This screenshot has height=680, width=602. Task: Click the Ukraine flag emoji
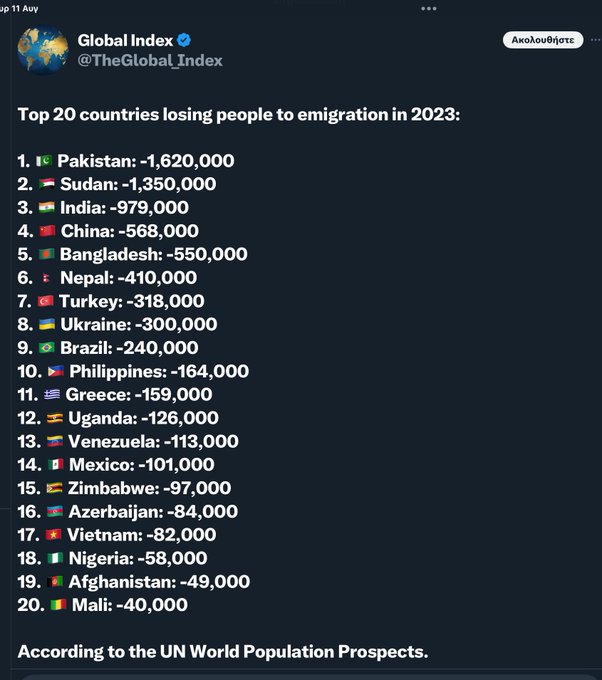coord(47,324)
